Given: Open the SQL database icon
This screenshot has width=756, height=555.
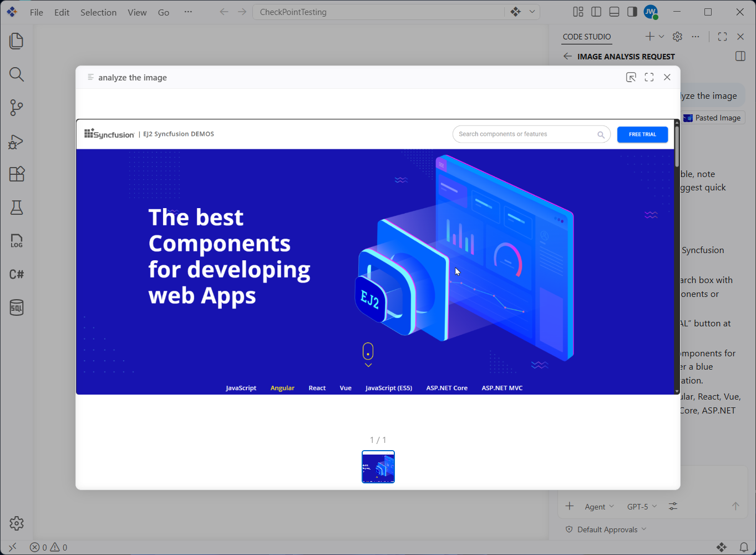Looking at the screenshot, I should coord(17,307).
